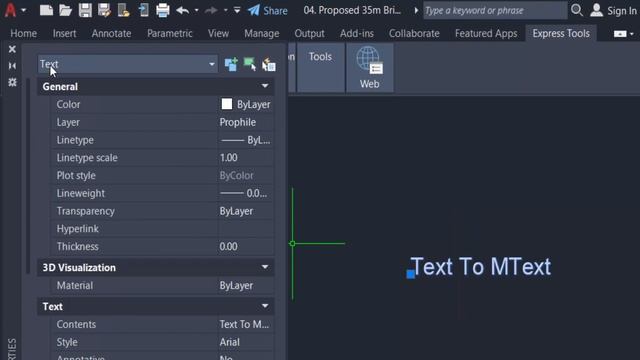Click Linetype scale value 1.00

pos(229,158)
